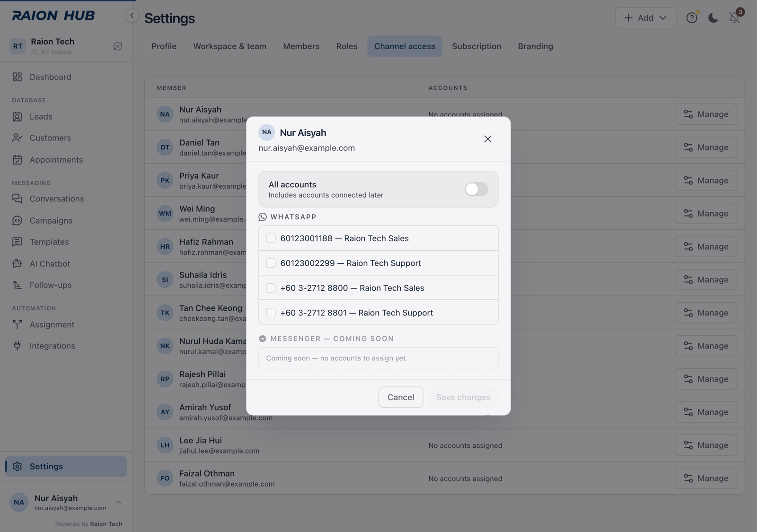
Task: Switch to the Roles tab
Action: (x=347, y=46)
